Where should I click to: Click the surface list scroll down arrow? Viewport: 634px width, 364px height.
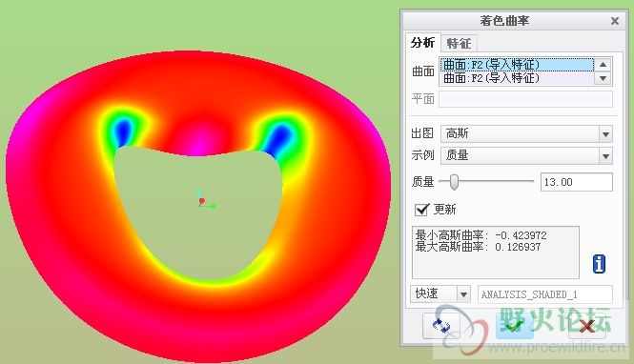pos(603,78)
